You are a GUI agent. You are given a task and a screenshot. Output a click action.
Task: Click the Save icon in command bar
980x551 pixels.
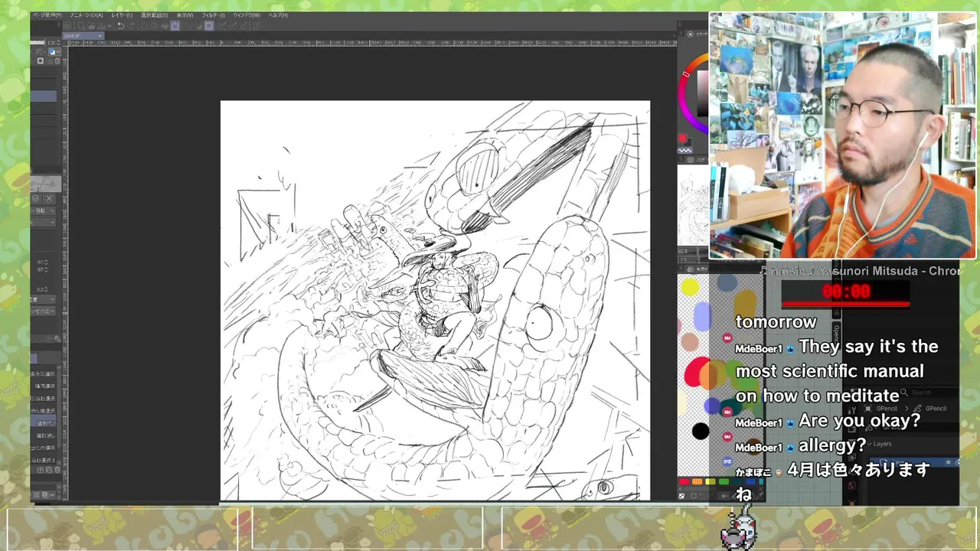(102, 26)
